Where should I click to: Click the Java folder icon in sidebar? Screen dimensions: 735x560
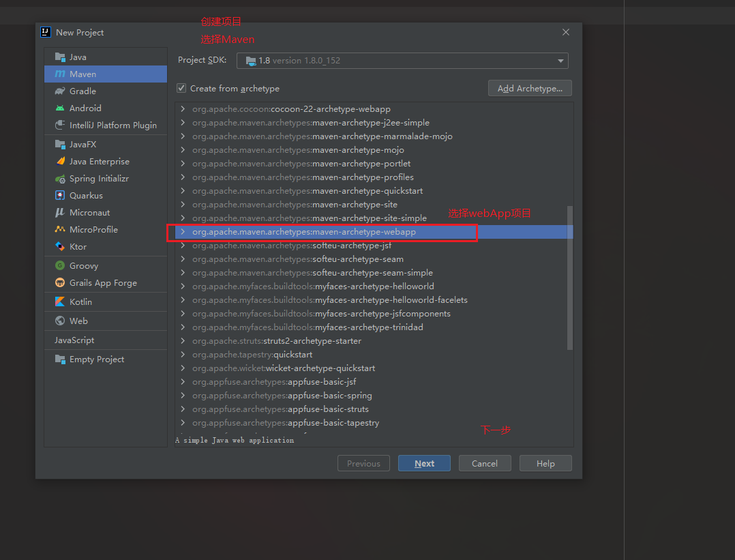pyautogui.click(x=60, y=57)
